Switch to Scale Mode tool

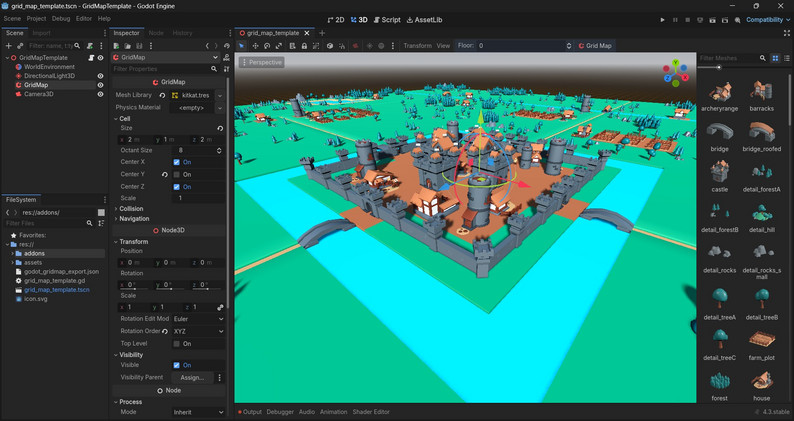click(279, 46)
